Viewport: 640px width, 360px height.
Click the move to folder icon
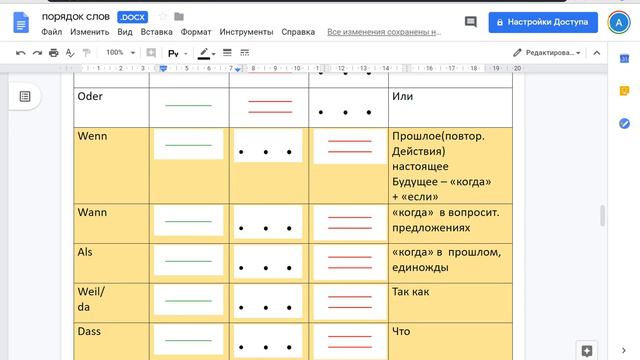click(179, 16)
